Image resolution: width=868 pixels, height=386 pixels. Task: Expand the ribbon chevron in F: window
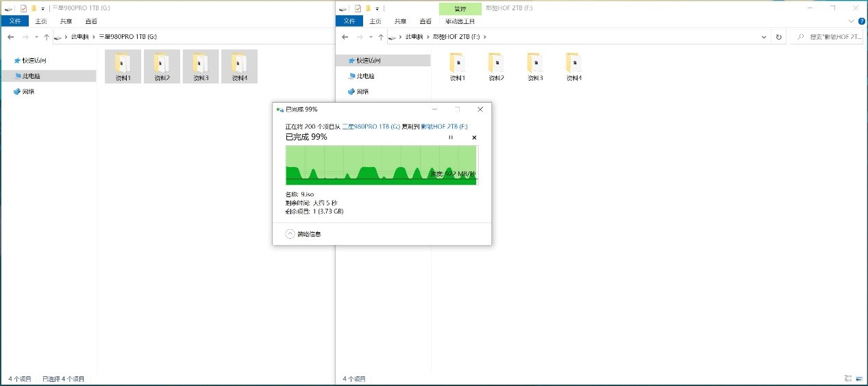851,21
